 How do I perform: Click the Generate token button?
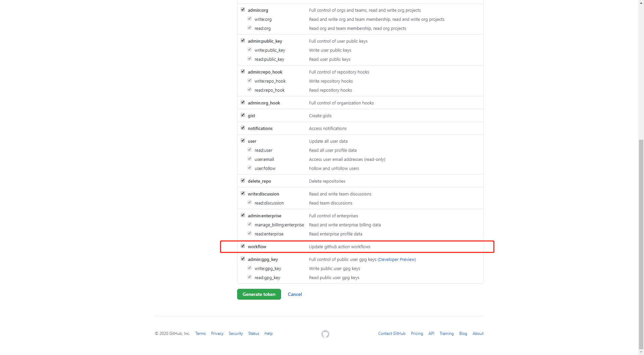(x=259, y=294)
